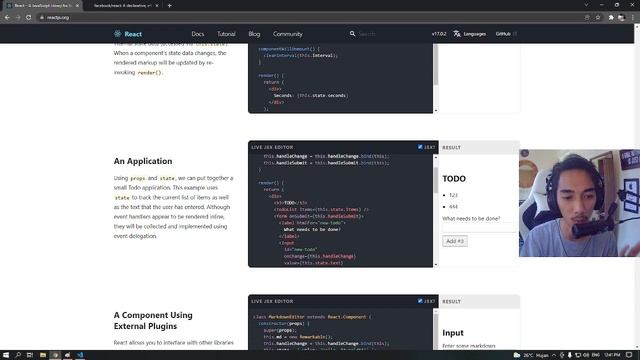
Task: Open the tab search chevron in title bar
Action: point(586,5)
